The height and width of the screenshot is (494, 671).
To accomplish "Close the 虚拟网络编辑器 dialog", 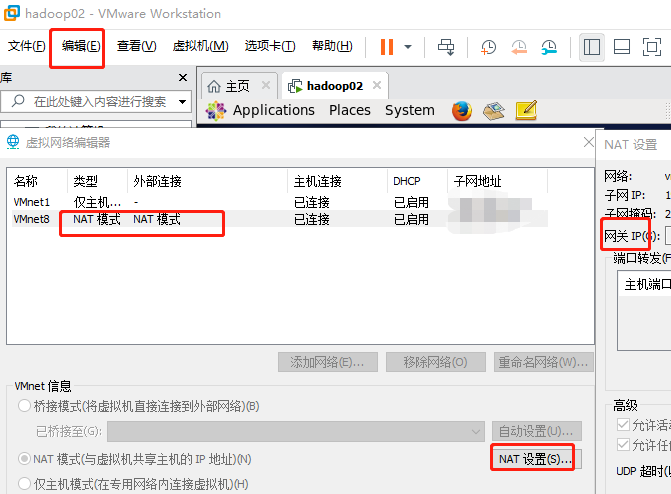I will click(589, 142).
